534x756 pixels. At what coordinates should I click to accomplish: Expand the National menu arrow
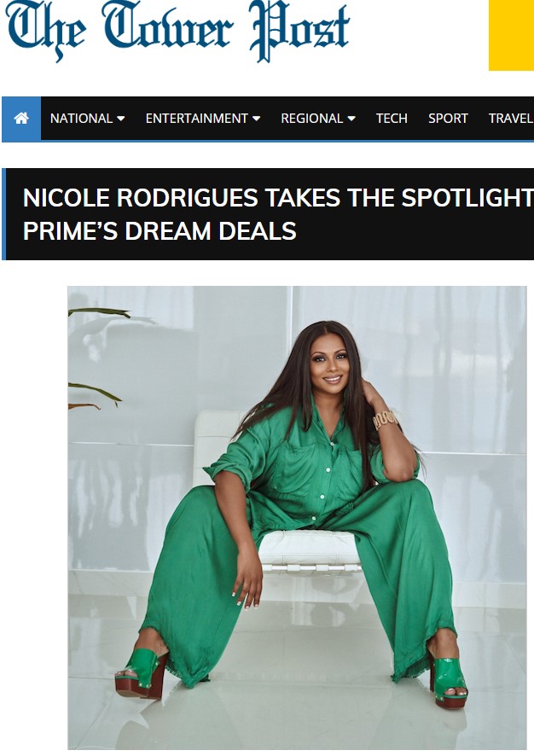tap(121, 119)
